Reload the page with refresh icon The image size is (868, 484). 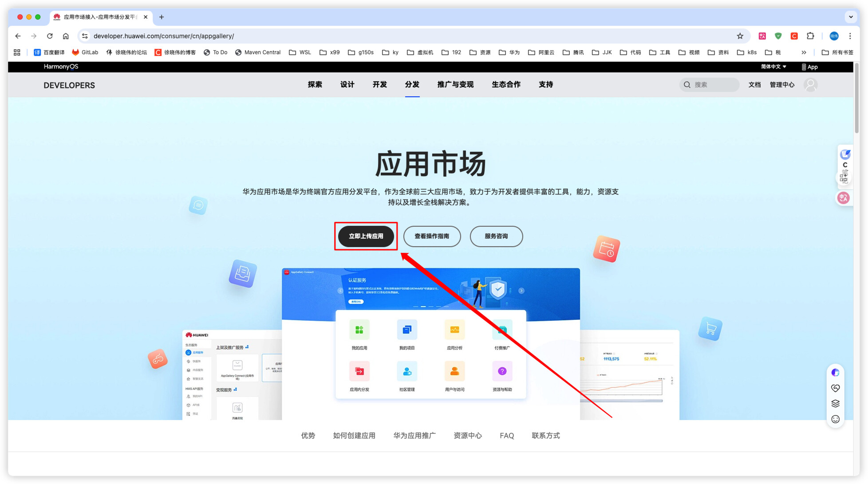click(x=50, y=36)
